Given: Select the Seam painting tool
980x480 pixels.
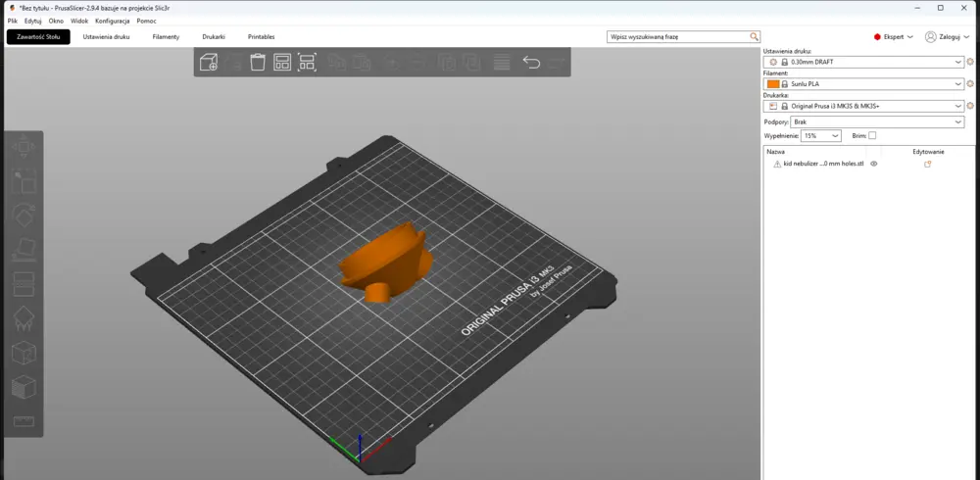Looking at the screenshot, I should pos(24,353).
